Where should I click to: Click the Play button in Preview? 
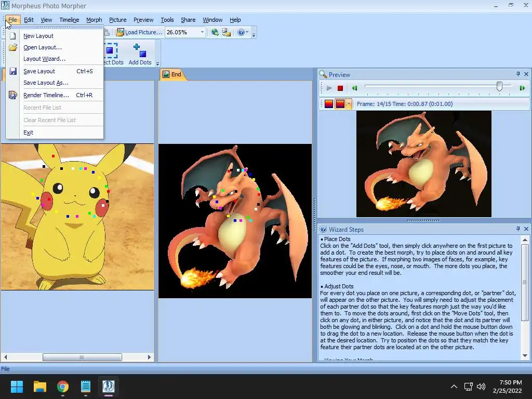(329, 88)
